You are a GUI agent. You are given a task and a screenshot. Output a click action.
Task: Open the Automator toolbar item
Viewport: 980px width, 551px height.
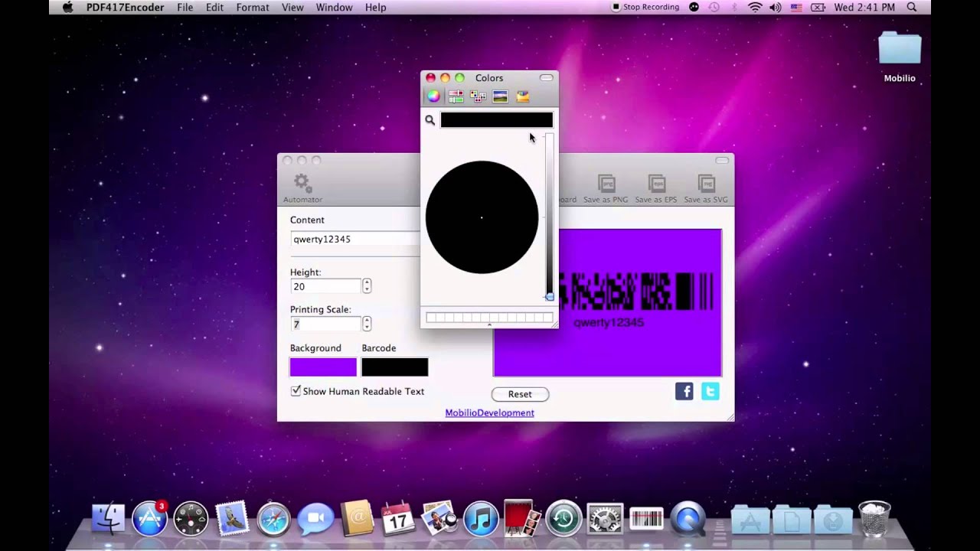point(302,188)
